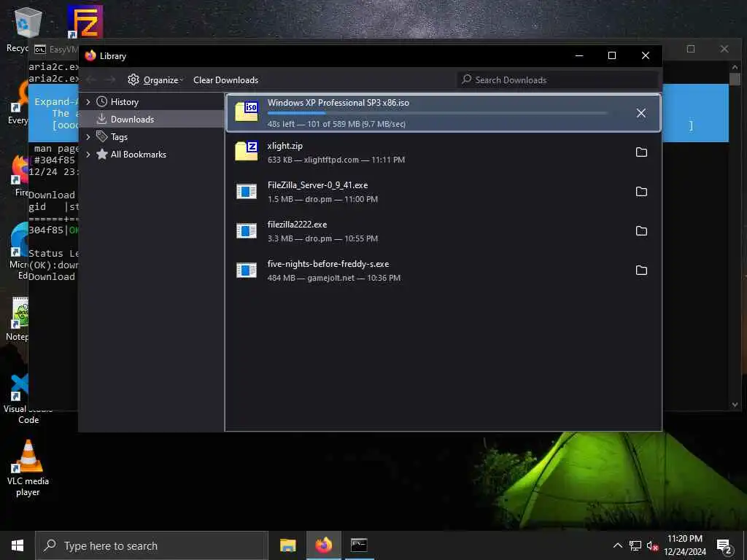The width and height of the screenshot is (747, 560).
Task: Select the xlight.zip file name
Action: [x=285, y=146]
